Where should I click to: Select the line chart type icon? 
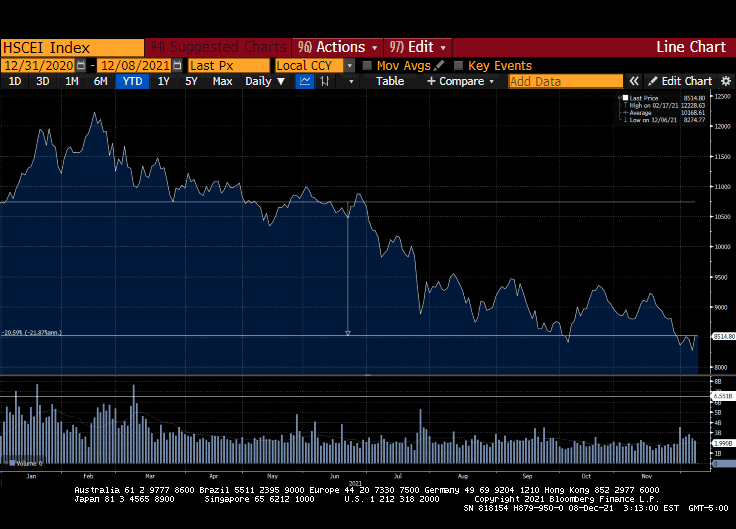click(305, 81)
